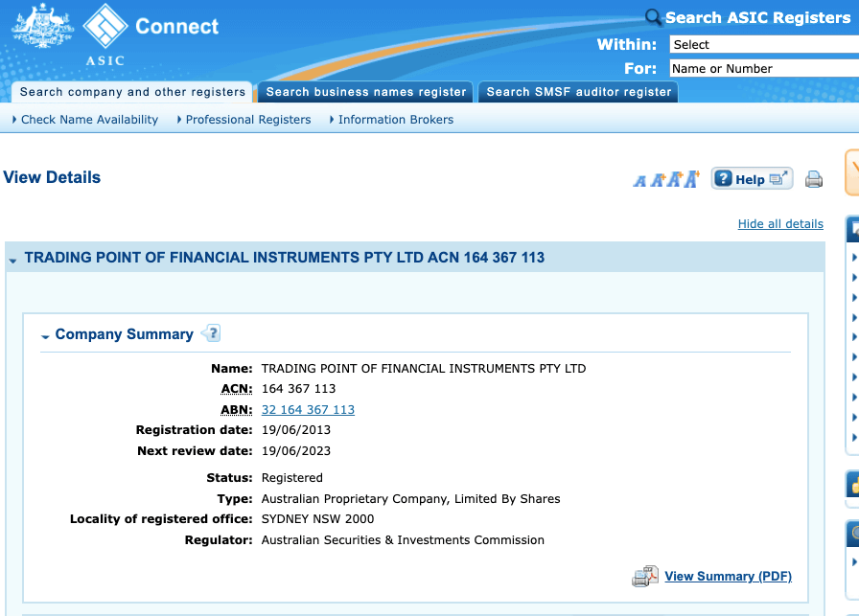Select Australian Proprietary Company type value
Viewport: 859px width, 616px height.
coord(411,499)
